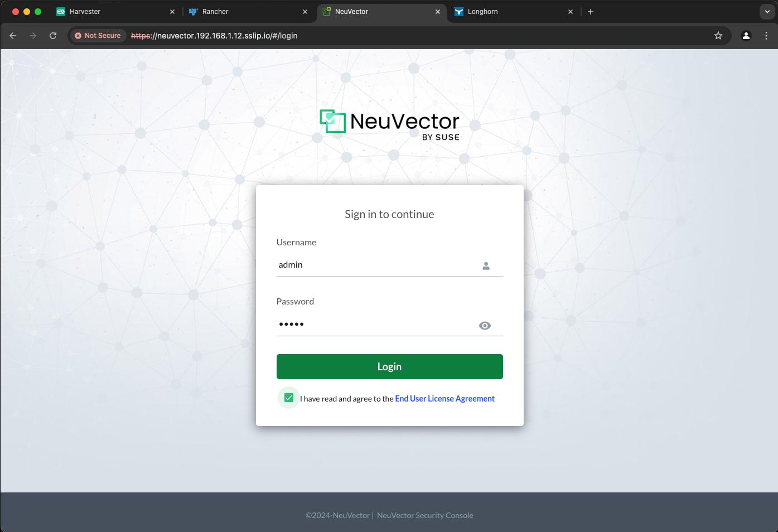Screen dimensions: 778x532
Task: Open a new browser tab
Action: (x=591, y=12)
